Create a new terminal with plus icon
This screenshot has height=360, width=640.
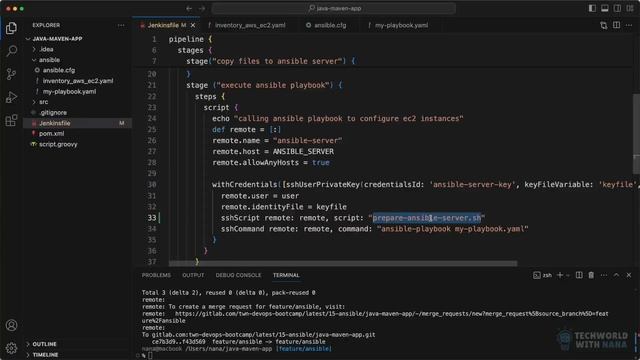(x=560, y=275)
